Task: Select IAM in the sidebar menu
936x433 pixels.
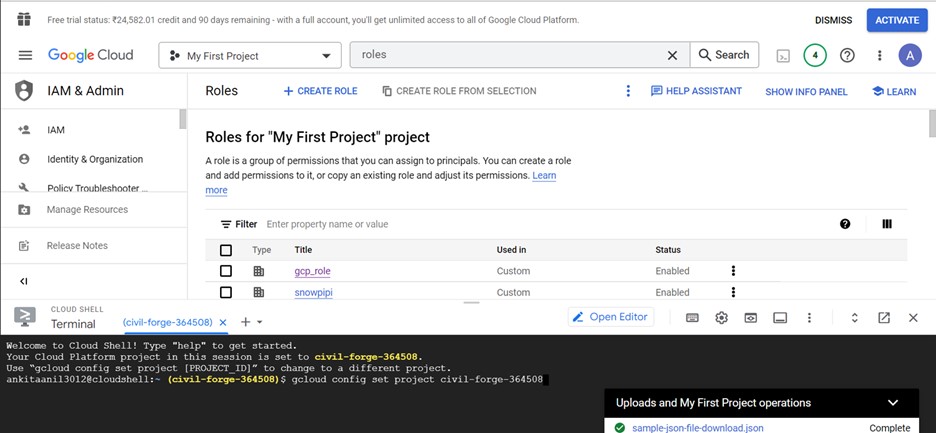Action: pos(56,130)
